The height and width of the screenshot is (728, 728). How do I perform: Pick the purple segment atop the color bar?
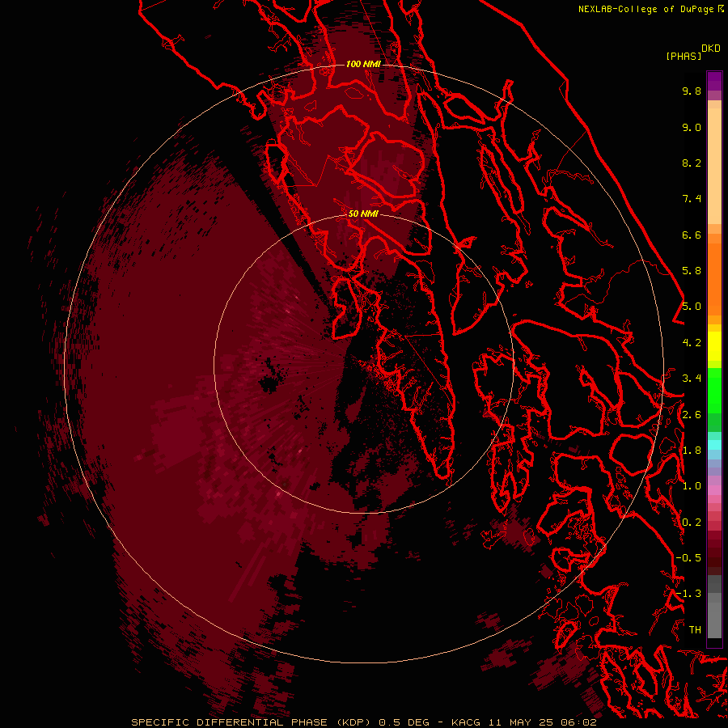click(x=714, y=81)
